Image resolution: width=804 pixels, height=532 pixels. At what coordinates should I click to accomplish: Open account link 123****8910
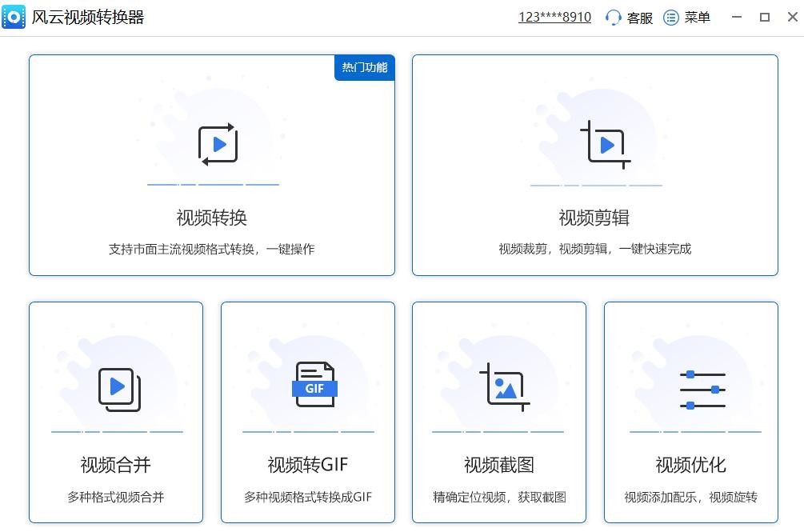click(x=554, y=18)
